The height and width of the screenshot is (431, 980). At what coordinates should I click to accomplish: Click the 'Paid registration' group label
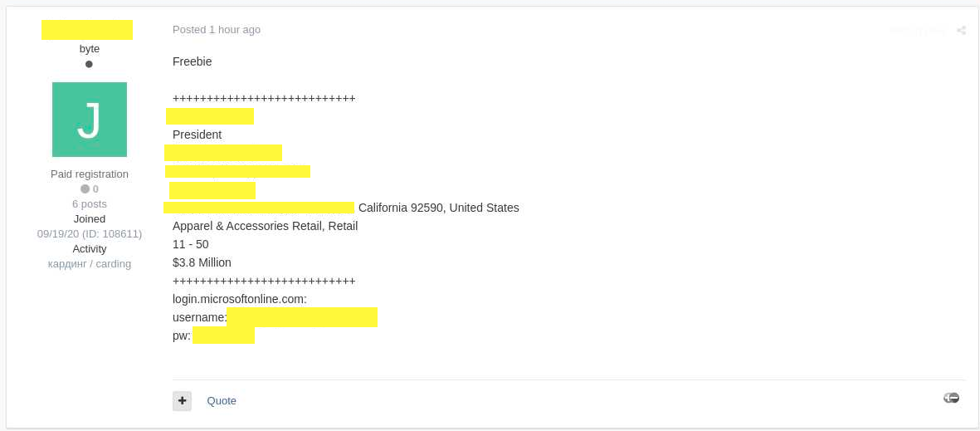[90, 174]
